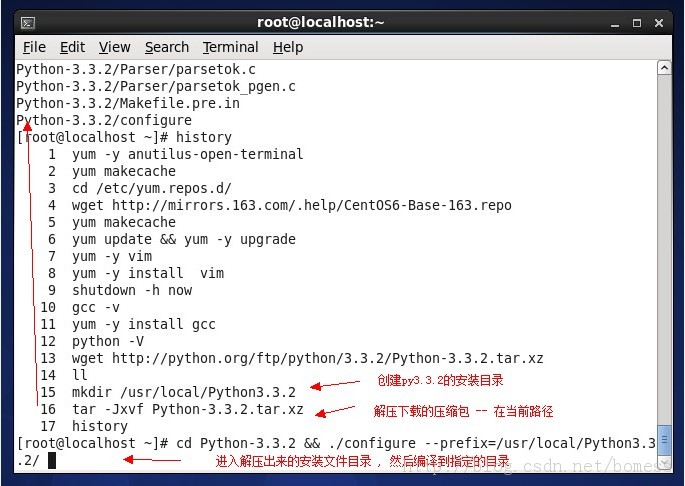Viewport: 685px width, 486px height.
Task: Maximize the terminal window
Action: (637, 23)
